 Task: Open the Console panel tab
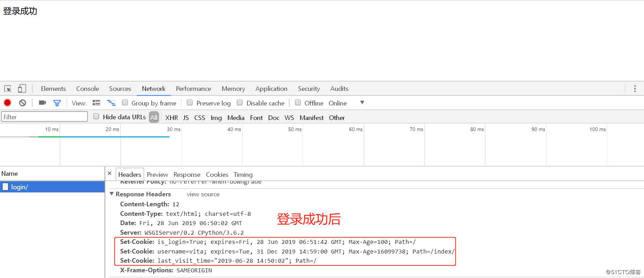click(x=88, y=89)
